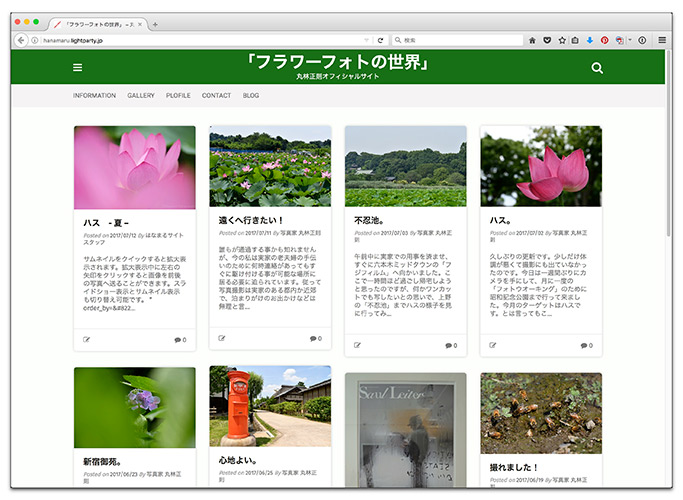Close the フラワーフォトの世界 browser tab
The width and height of the screenshot is (683, 500).
tap(140, 24)
